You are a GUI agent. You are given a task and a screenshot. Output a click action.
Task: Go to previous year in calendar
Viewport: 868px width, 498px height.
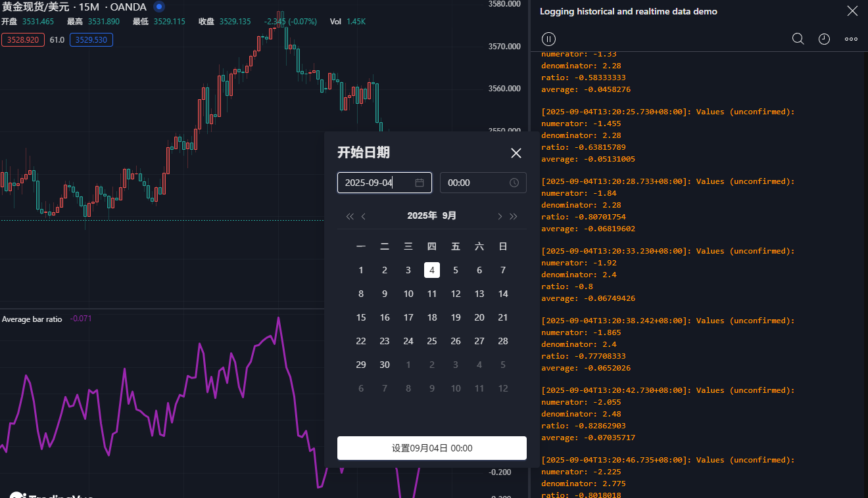[x=350, y=216]
